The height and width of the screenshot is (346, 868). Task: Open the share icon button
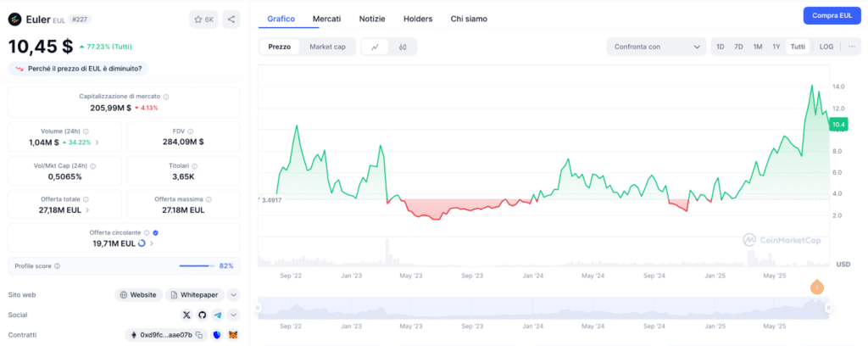[231, 20]
